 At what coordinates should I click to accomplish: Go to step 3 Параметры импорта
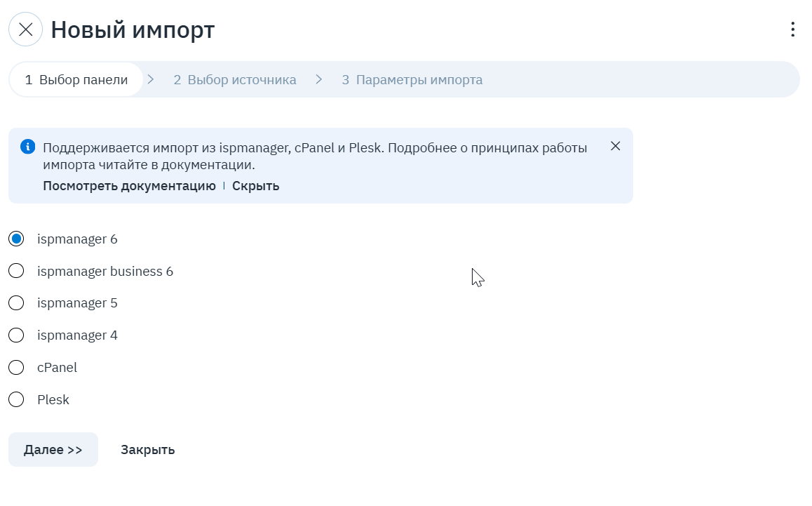click(412, 80)
